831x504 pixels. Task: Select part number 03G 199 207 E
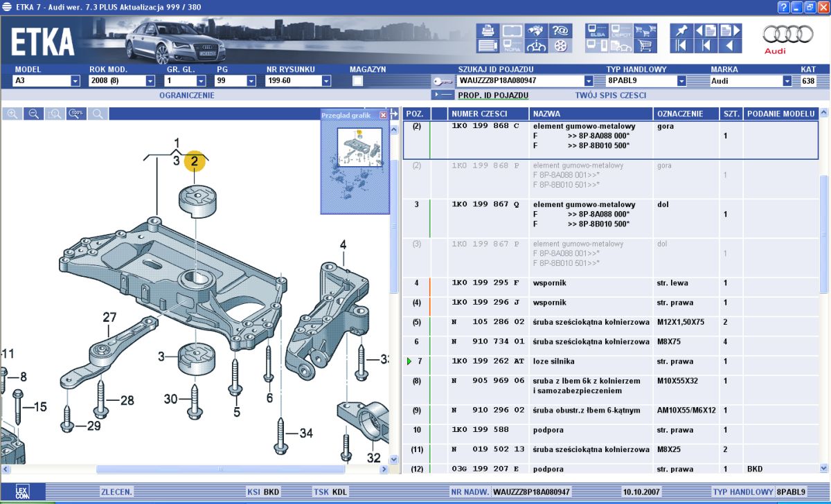click(485, 469)
